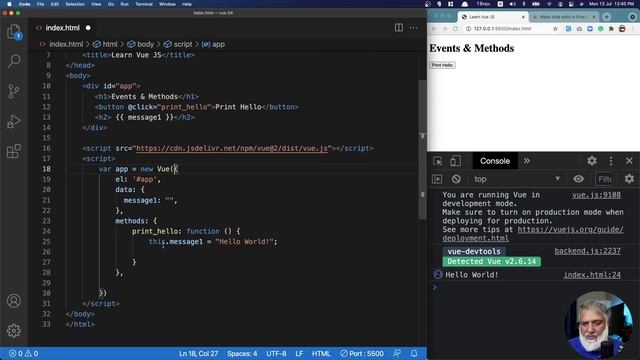Open macOS Control Center in menu bar
This screenshot has width=640, height=360.
pyautogui.click(x=571, y=4)
